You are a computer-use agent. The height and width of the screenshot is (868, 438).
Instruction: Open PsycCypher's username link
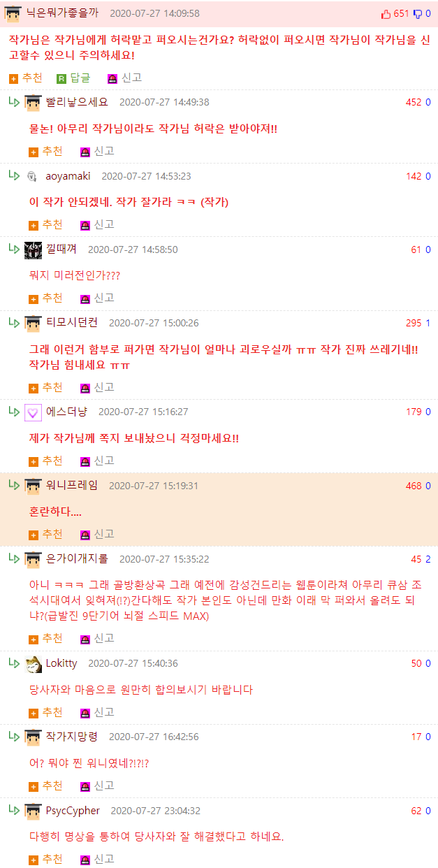pos(73,811)
